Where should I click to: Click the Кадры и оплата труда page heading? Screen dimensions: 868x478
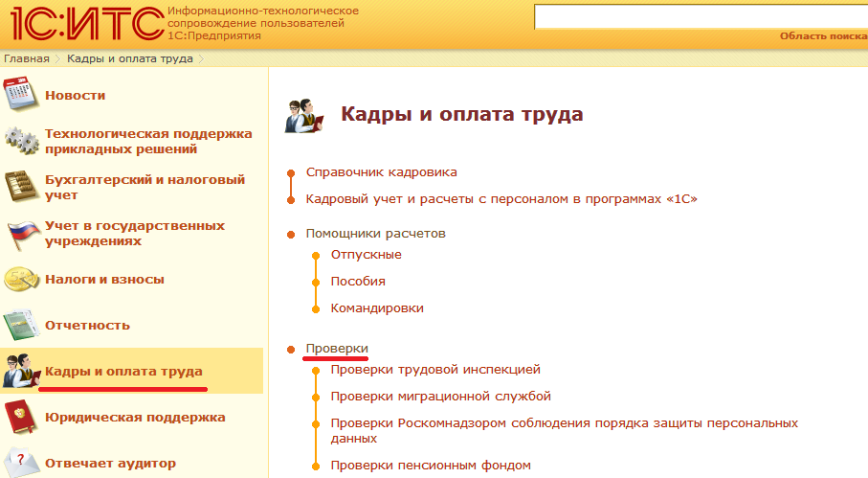(x=461, y=115)
